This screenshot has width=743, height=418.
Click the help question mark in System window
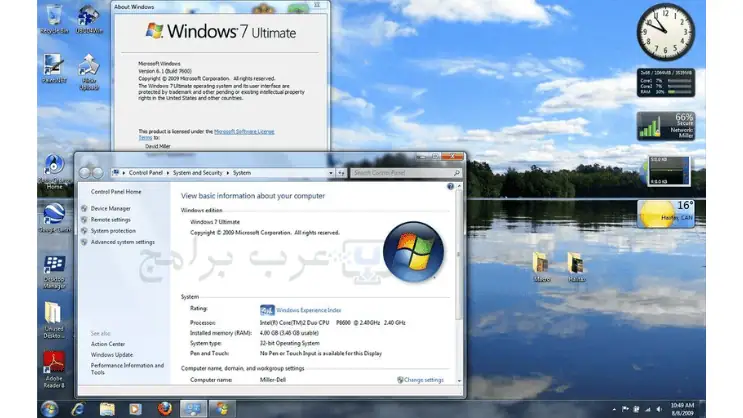(450, 187)
